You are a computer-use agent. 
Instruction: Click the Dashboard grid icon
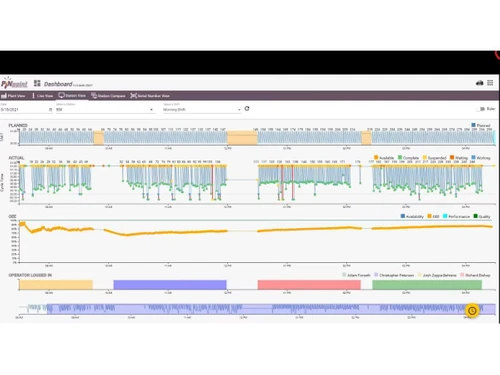point(37,83)
